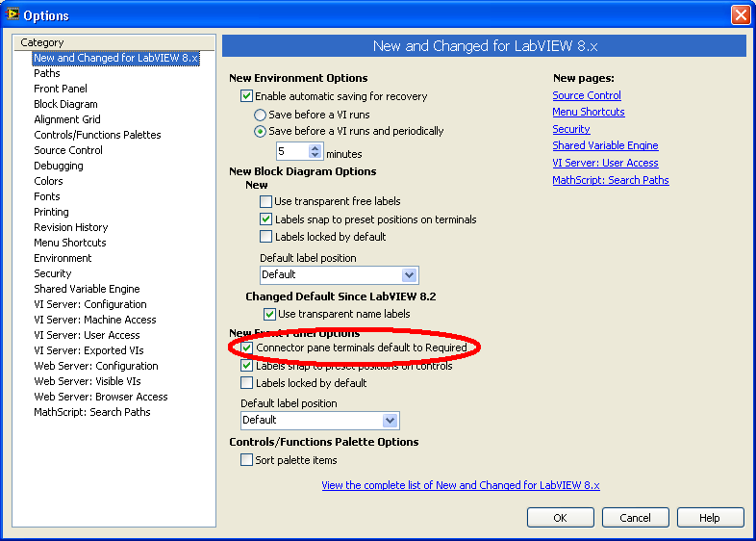Image resolution: width=756 pixels, height=541 pixels.
Task: Toggle Labels snap to preset positions on terminals
Action: coord(265,219)
